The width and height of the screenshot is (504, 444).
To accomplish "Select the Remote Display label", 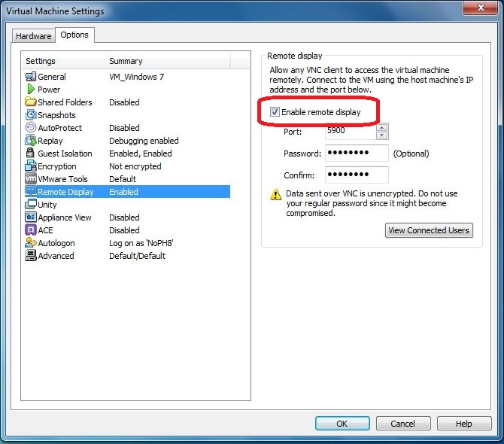I will point(65,192).
